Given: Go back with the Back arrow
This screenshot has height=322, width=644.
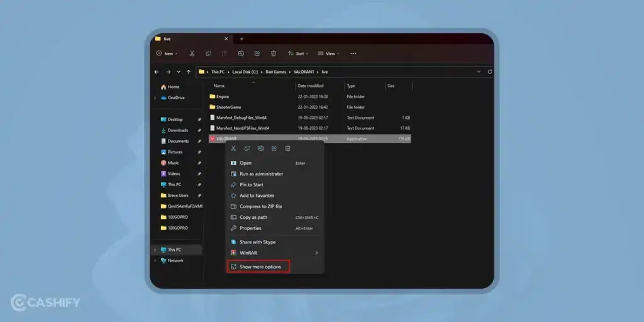Looking at the screenshot, I should (x=157, y=72).
